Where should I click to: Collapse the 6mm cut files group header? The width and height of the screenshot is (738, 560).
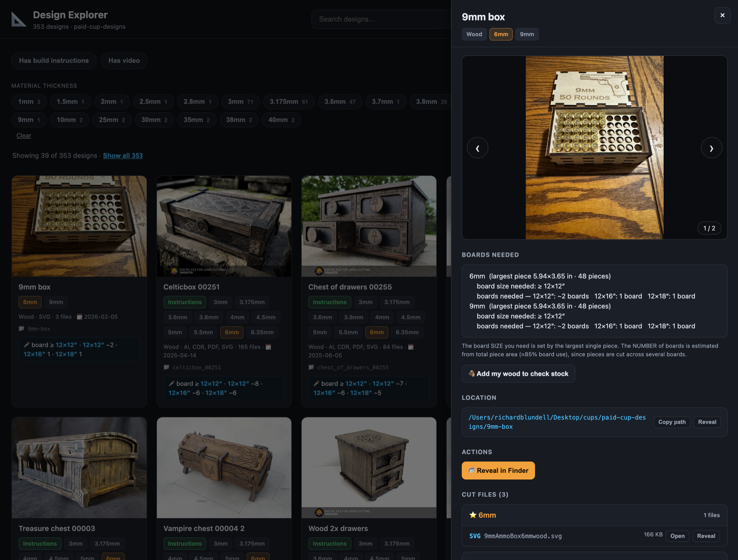tap(594, 515)
